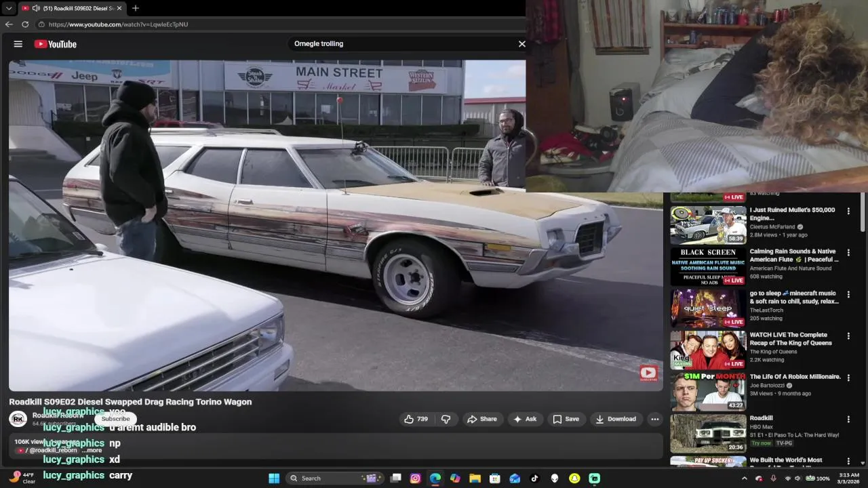
Task: Open 'I Just Ruined Mullet's $50,000 Engine' thumbnail
Action: (x=708, y=225)
